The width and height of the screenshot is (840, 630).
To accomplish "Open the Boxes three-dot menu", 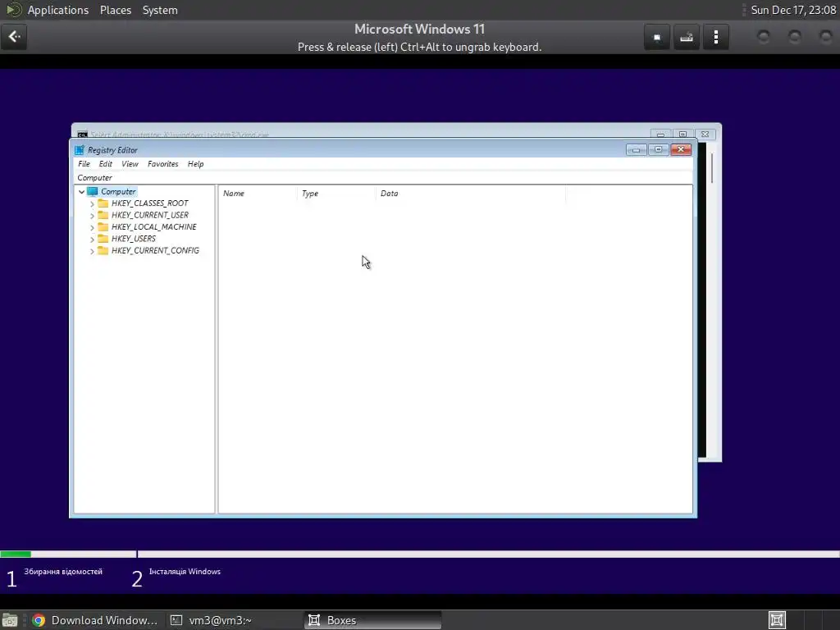I will [715, 38].
